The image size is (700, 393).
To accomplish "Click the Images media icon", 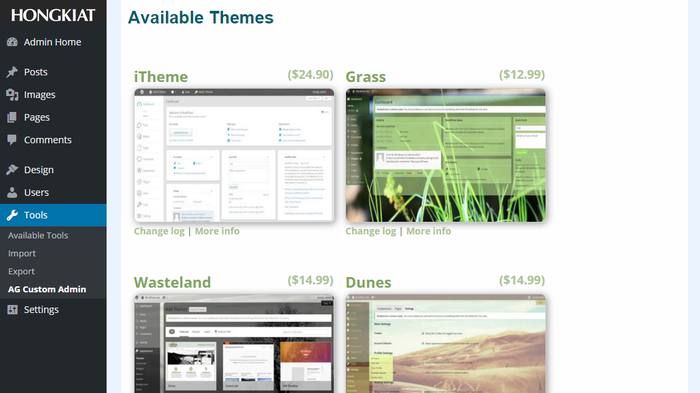I will pyautogui.click(x=12, y=95).
